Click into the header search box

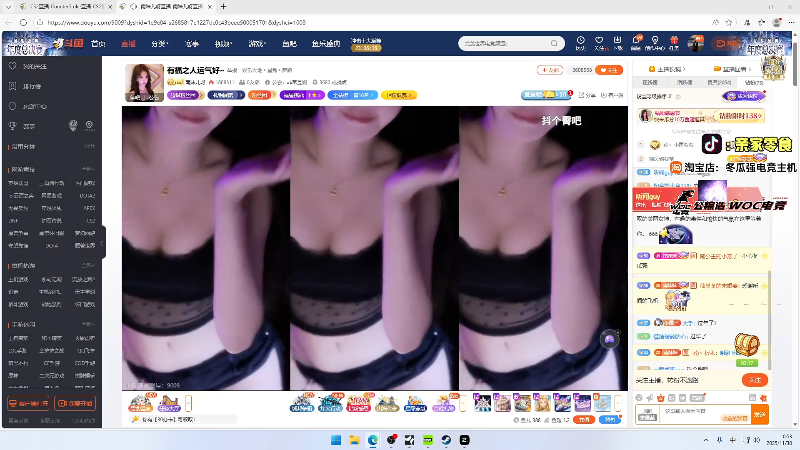click(504, 43)
